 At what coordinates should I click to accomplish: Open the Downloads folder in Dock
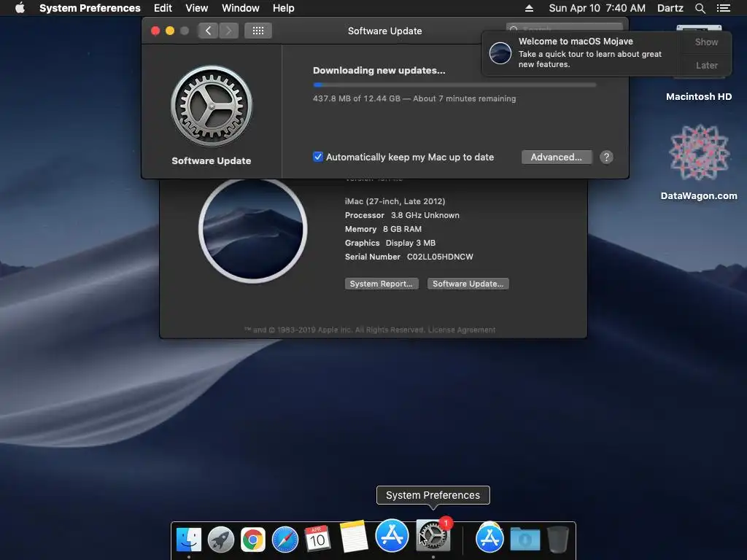point(525,539)
